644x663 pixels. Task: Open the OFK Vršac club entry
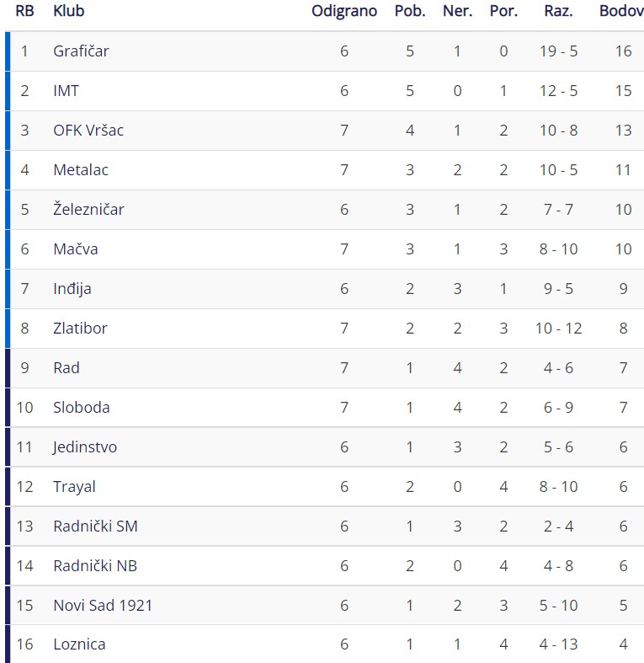pyautogui.click(x=88, y=131)
